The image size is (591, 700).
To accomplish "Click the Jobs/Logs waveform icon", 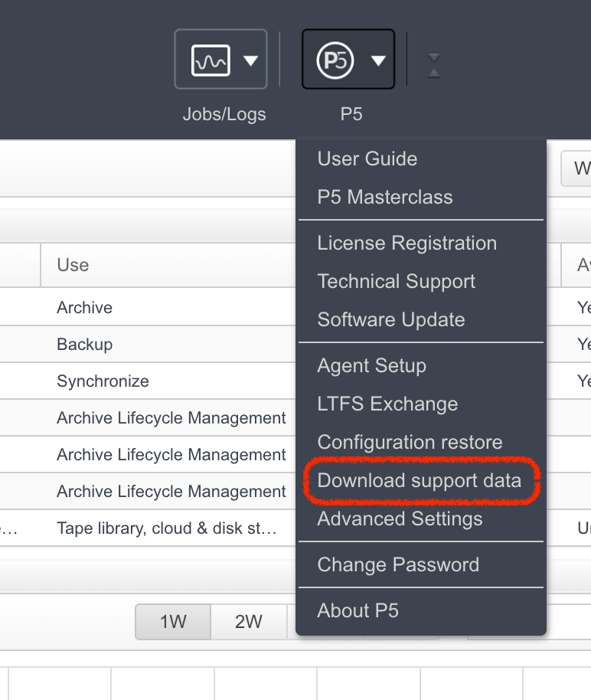I will coord(210,60).
